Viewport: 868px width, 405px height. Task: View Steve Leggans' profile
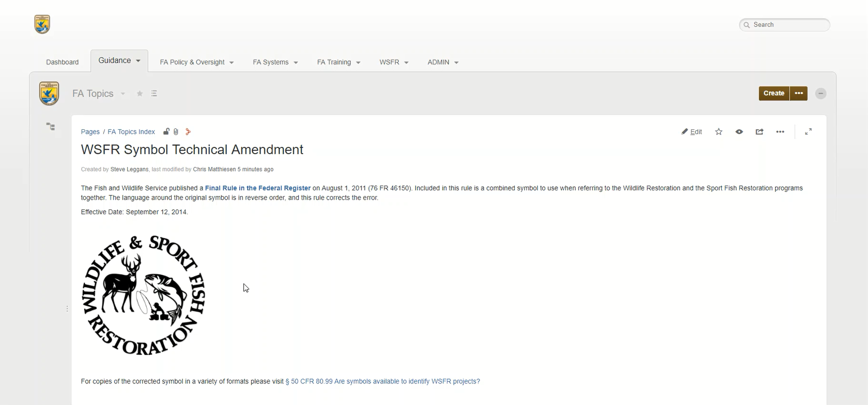(x=129, y=169)
